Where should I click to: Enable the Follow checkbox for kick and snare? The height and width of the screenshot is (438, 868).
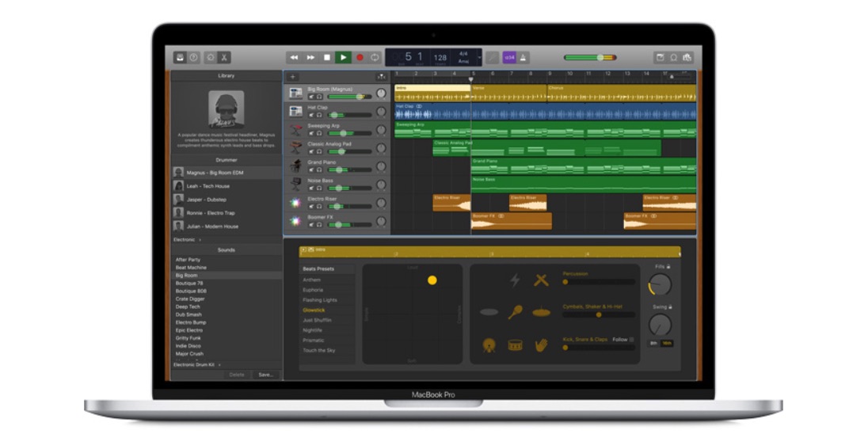[631, 340]
